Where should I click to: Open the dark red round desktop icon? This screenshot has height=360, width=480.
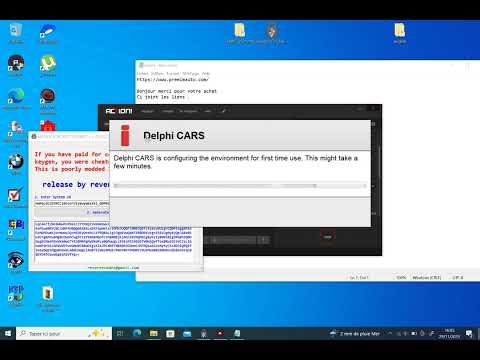click(48, 97)
